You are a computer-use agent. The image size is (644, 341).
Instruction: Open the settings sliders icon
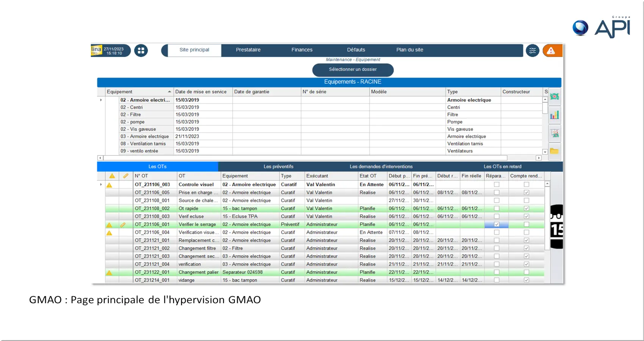[532, 50]
